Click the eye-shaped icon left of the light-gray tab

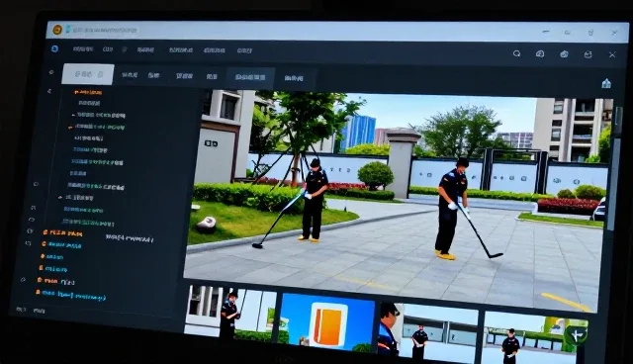point(51,72)
